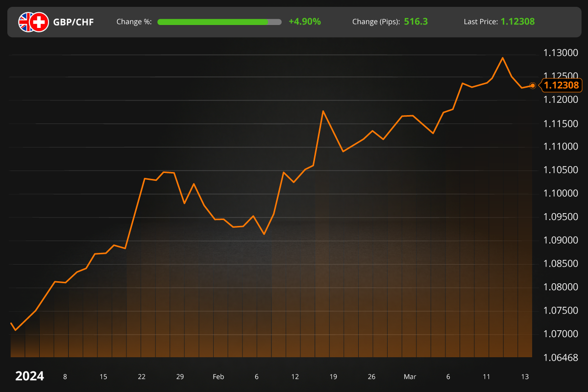Click the green +4.90% change indicator

point(304,22)
